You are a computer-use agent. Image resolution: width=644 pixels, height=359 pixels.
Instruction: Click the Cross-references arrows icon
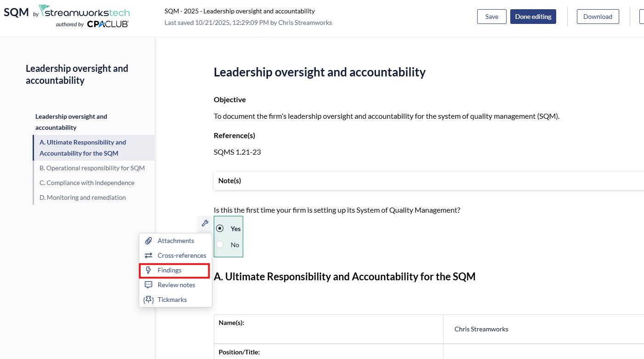pos(148,255)
